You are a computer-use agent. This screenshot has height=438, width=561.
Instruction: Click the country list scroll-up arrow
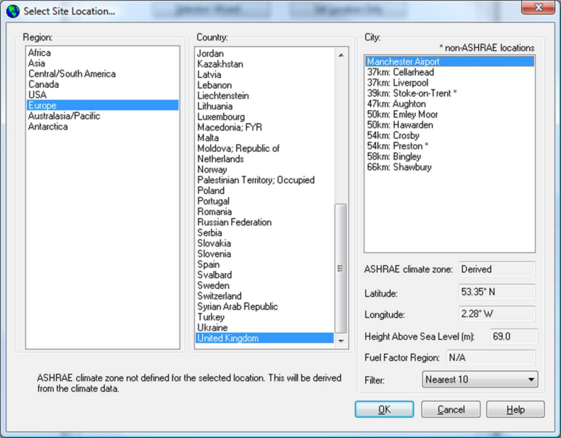pos(341,55)
